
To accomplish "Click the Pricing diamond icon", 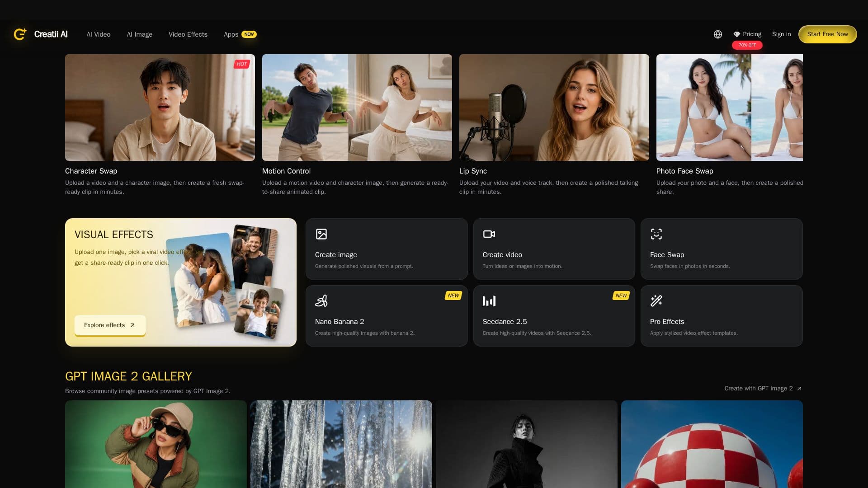I will (736, 34).
